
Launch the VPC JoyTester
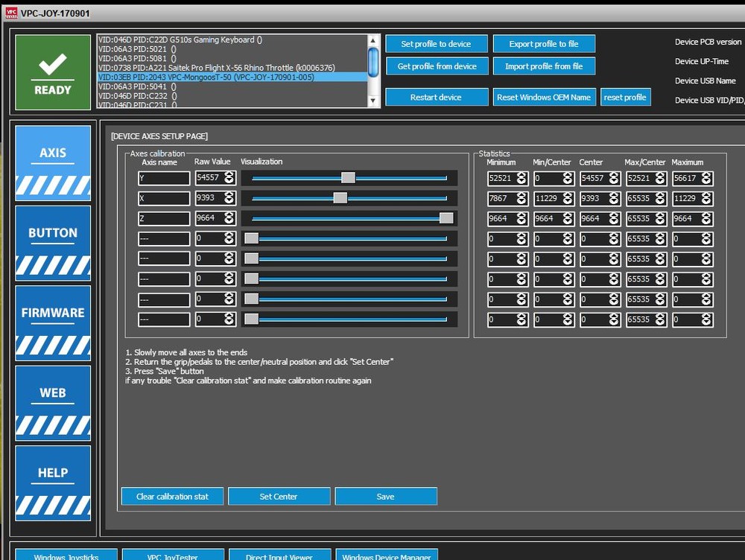[173, 556]
